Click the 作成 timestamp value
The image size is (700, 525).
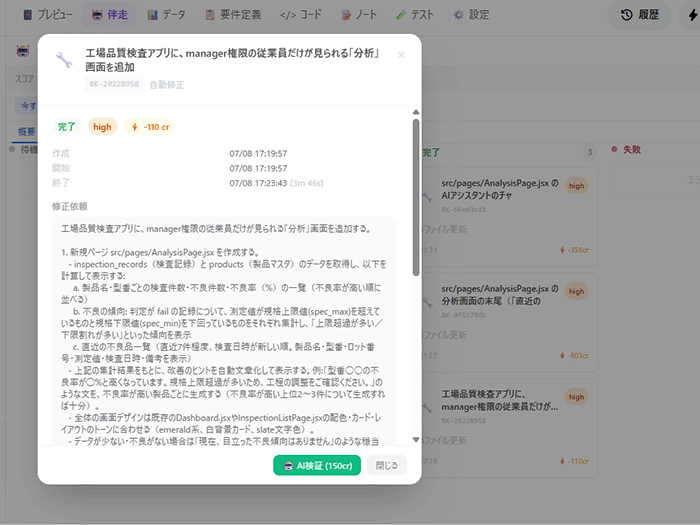(258, 154)
